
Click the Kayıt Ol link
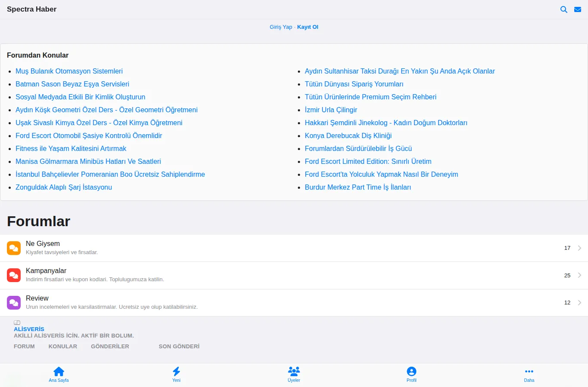[x=308, y=27]
